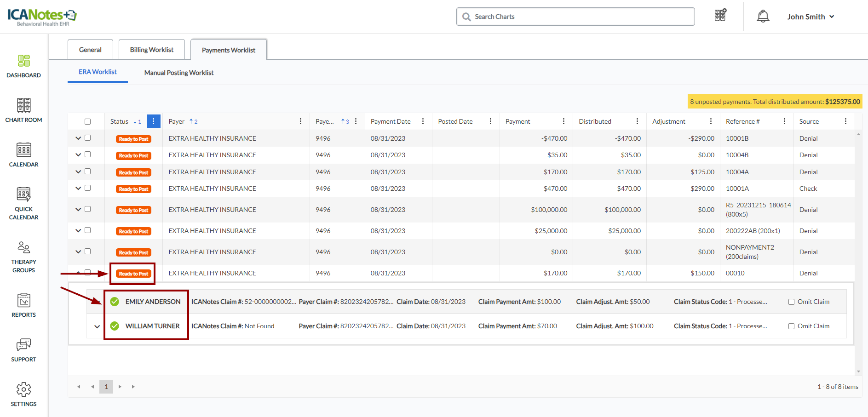The width and height of the screenshot is (868, 417).
Task: Click Ready to Post for reference 10004A
Action: [x=133, y=172]
